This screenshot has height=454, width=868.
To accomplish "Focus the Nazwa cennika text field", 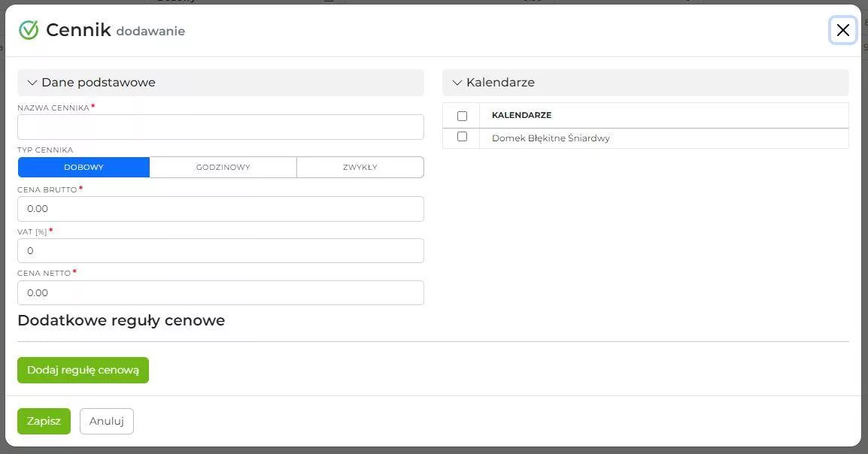I will click(x=220, y=127).
